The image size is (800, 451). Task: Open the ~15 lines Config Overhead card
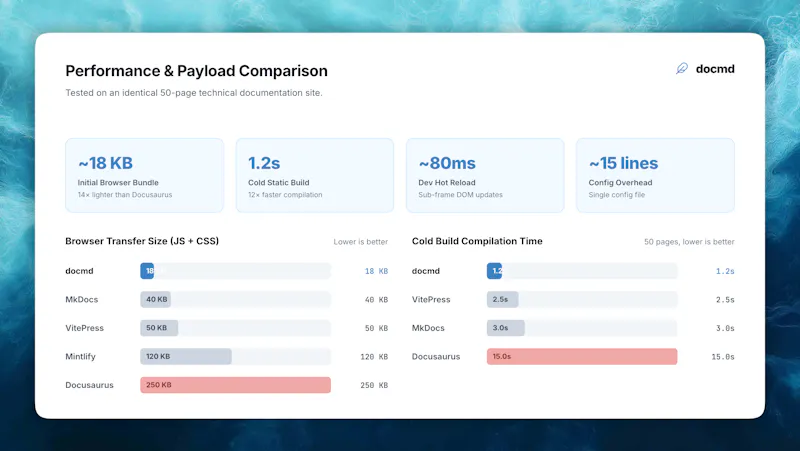(656, 175)
